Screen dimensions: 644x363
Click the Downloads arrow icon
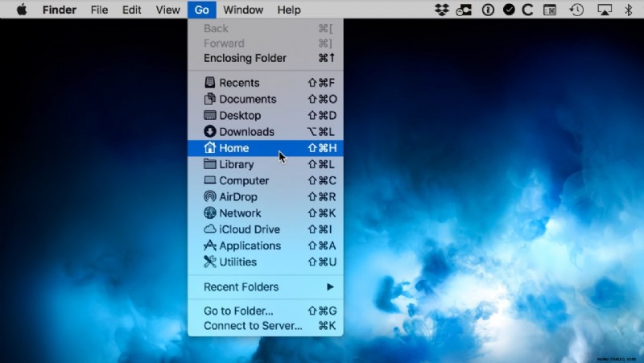tap(209, 131)
